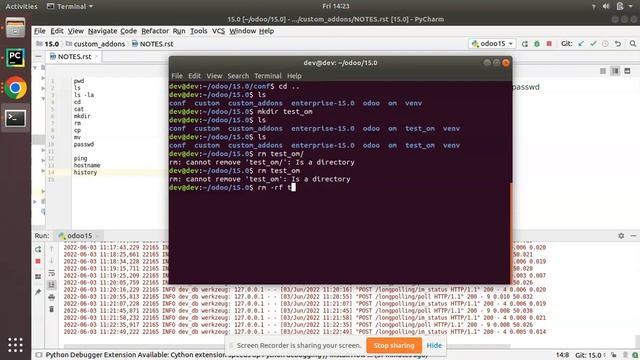The height and width of the screenshot is (360, 640).
Task: Open the odoo15 run configuration dropdown
Action: pos(492,43)
